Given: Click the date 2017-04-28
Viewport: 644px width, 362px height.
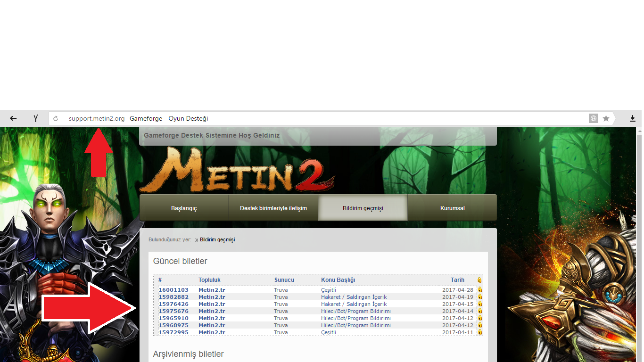Looking at the screenshot, I should pyautogui.click(x=458, y=290).
